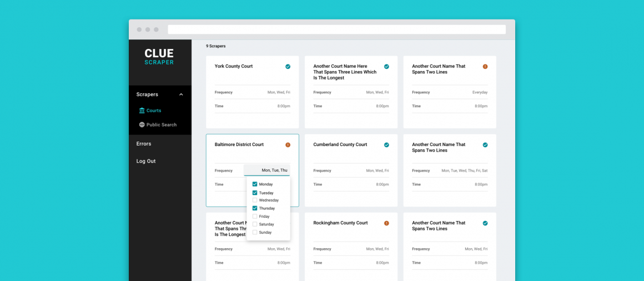Open the 8:00pm time value on York County Court

pyautogui.click(x=284, y=106)
